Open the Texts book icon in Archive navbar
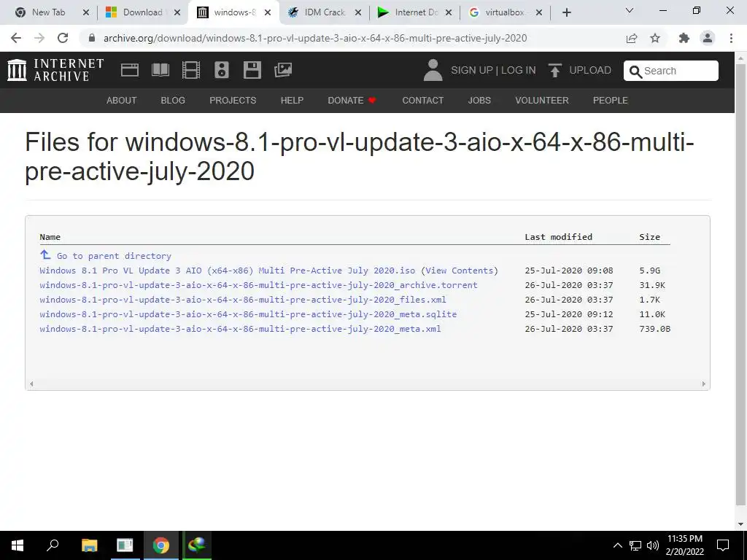Screen dimensions: 747x560 (x=160, y=70)
